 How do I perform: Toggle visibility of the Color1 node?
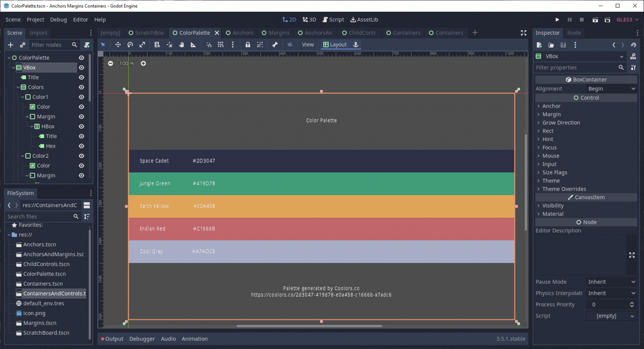(x=81, y=97)
